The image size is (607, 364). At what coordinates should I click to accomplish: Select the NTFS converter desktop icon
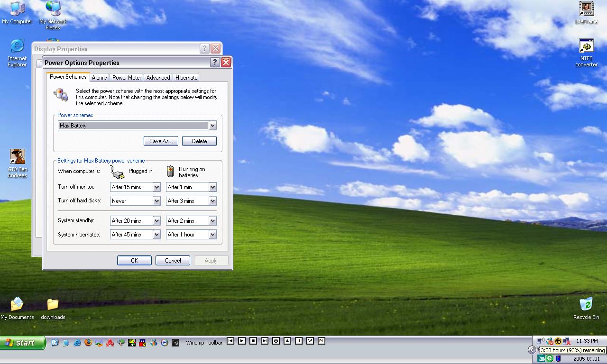pos(586,53)
